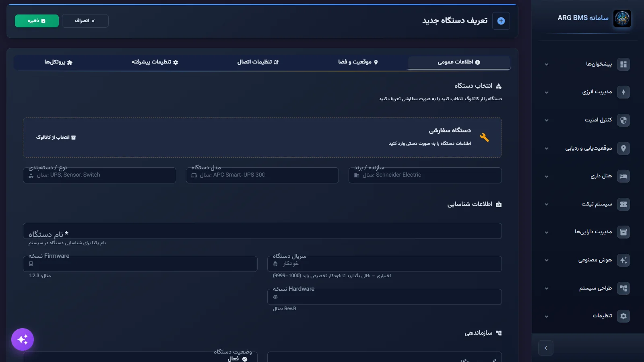Open the اطلاعات عمومی tab

459,62
